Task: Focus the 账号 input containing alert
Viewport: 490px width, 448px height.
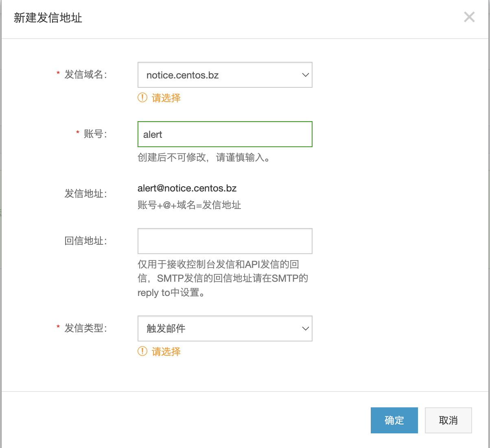Action: pos(225,134)
